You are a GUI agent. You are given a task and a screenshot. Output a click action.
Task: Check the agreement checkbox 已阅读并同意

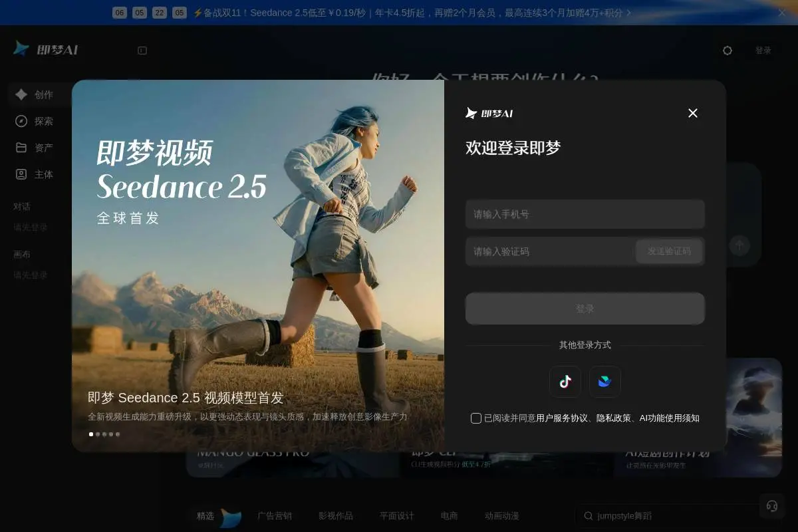pos(476,418)
